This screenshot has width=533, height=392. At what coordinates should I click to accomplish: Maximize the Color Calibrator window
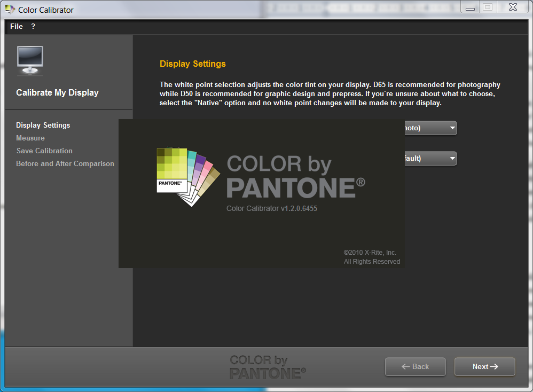click(x=487, y=7)
